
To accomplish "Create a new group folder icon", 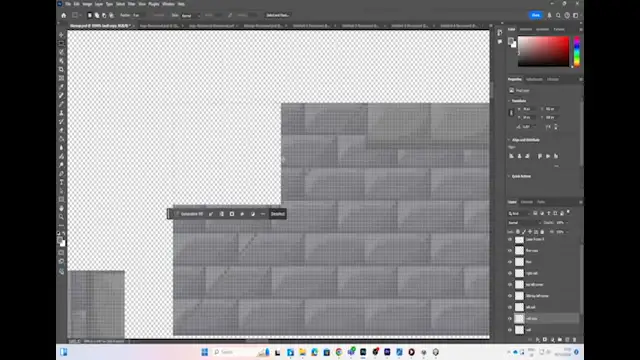I will (560, 339).
